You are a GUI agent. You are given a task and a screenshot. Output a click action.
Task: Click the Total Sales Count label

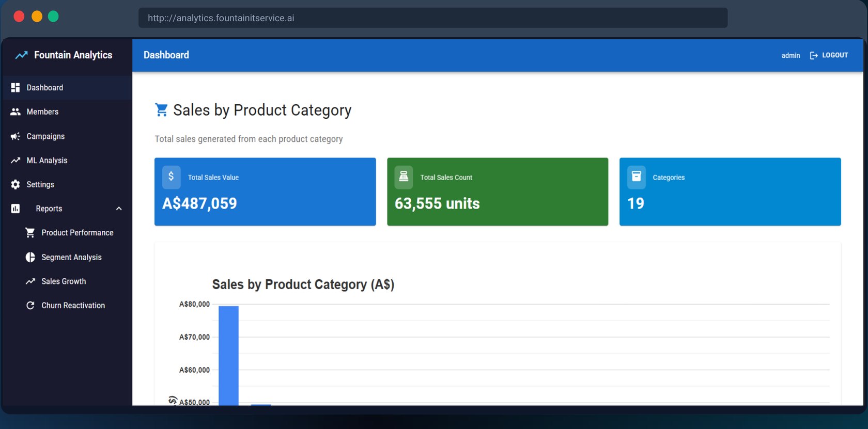446,178
